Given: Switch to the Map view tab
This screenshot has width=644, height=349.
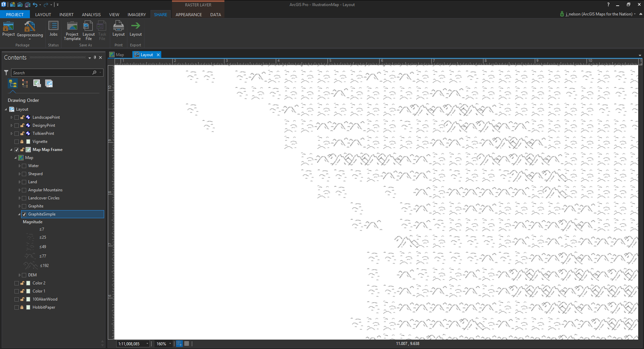Looking at the screenshot, I should (117, 55).
